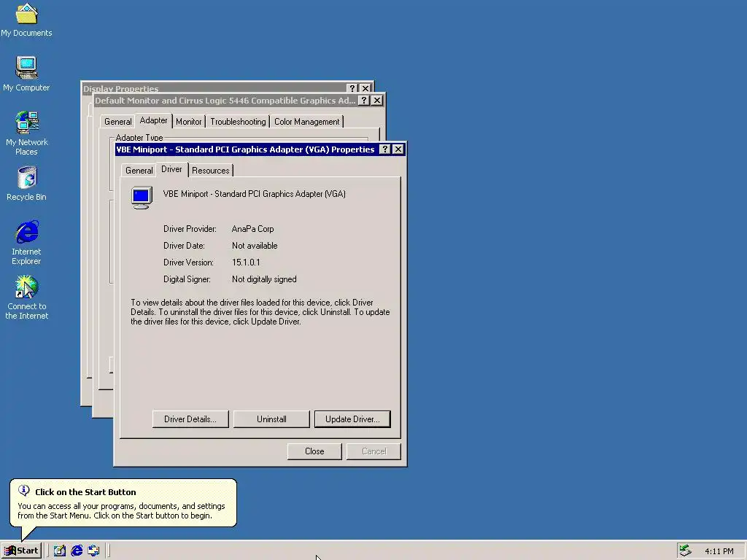
Task: Select the Driver tab
Action: (171, 169)
